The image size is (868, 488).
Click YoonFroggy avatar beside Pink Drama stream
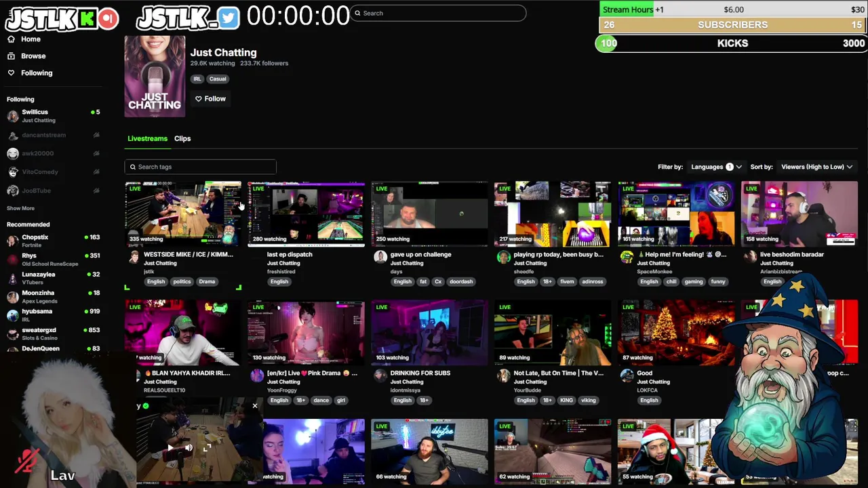pos(257,375)
